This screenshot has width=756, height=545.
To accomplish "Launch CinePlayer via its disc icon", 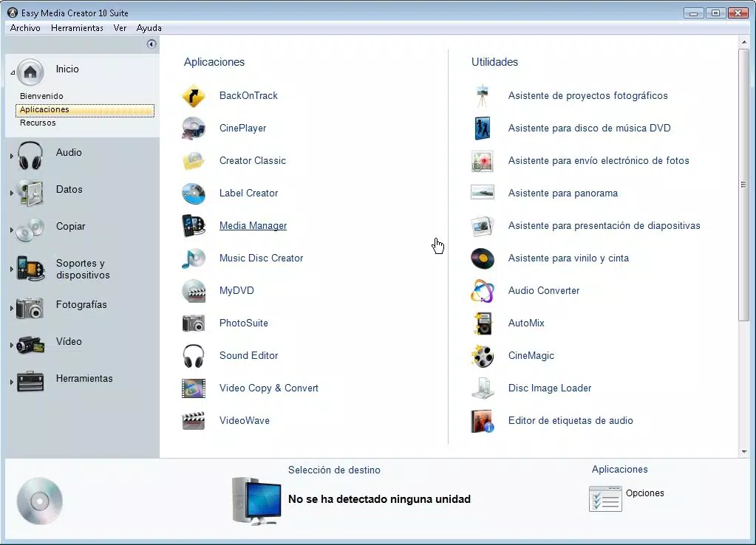I will point(194,128).
